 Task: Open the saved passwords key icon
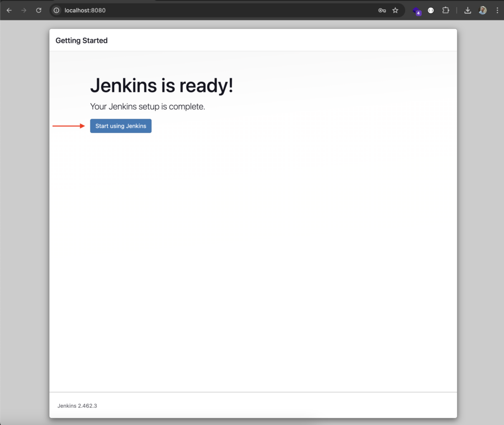[x=382, y=10]
